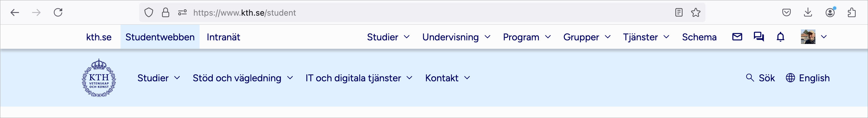868x118 pixels.
Task: Open the chat messages icon
Action: point(759,37)
